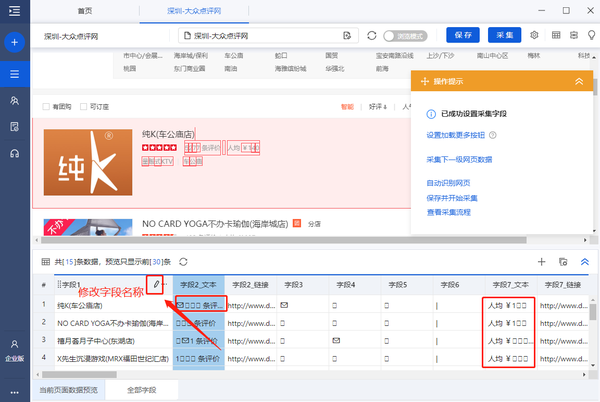Open the team users sidebar icon
The width and height of the screenshot is (600, 402).
coord(15,101)
